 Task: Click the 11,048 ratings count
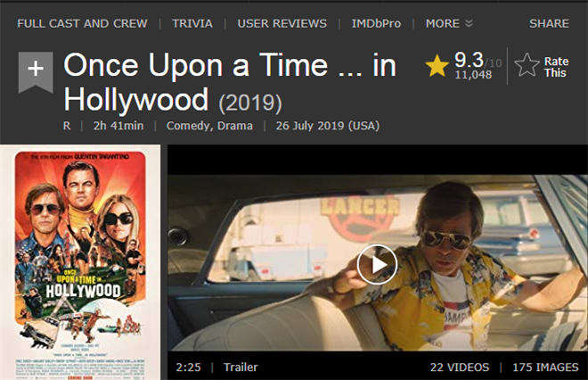point(473,77)
